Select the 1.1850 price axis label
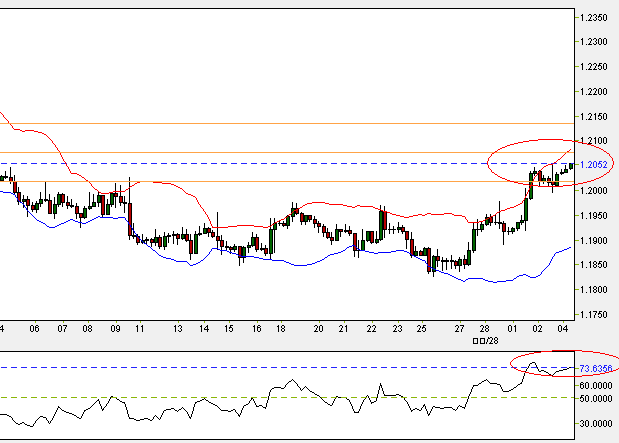Viewport: 619px width, 443px height. point(594,265)
